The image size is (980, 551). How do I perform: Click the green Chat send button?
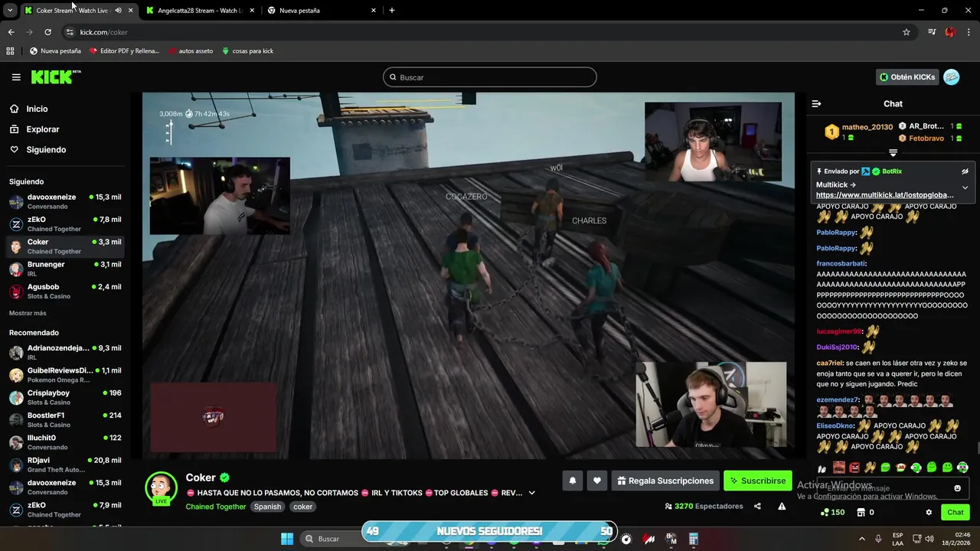pyautogui.click(x=955, y=512)
